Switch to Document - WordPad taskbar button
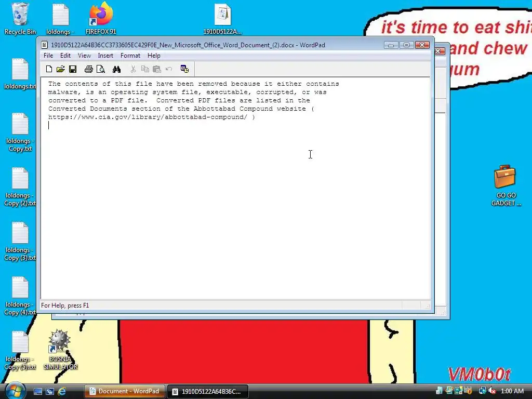The width and height of the screenshot is (532, 399). click(125, 391)
